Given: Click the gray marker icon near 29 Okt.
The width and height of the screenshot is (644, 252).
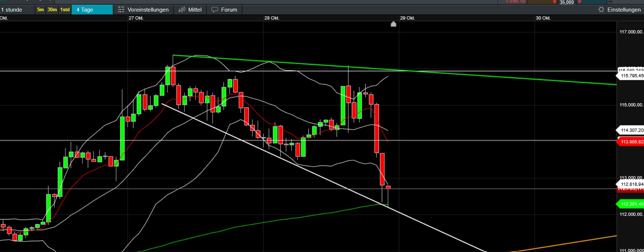Looking at the screenshot, I should (x=393, y=24).
